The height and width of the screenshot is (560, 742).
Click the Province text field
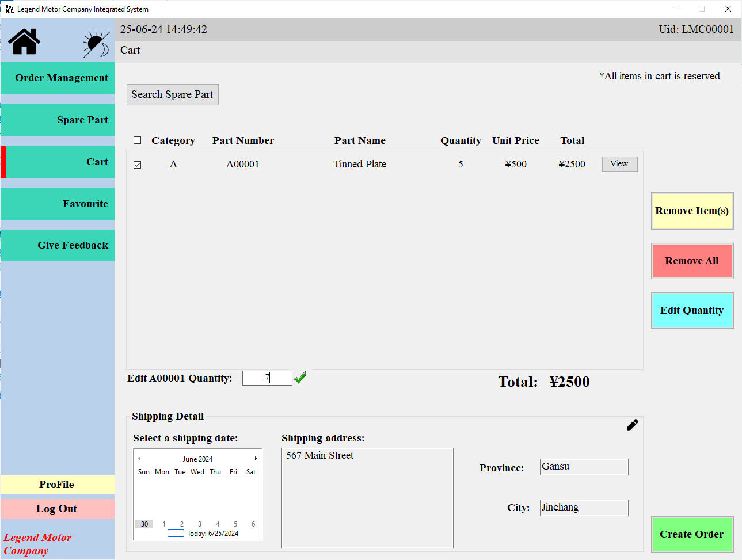[584, 467]
